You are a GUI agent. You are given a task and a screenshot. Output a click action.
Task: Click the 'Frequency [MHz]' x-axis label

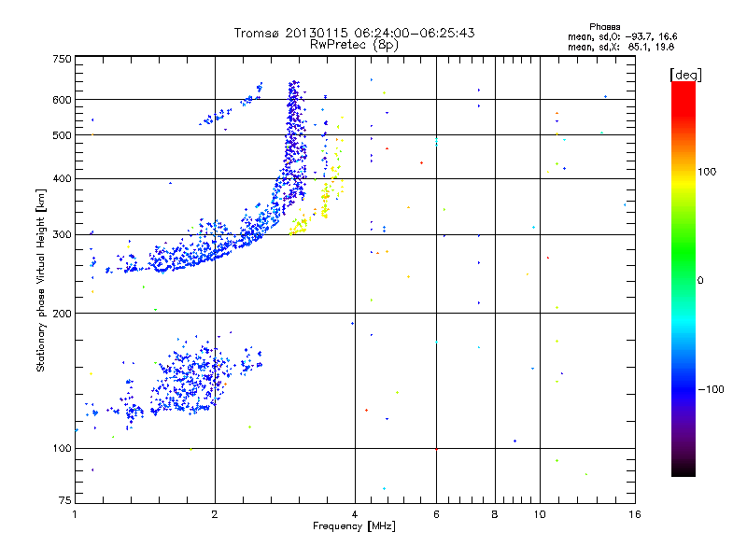(x=354, y=526)
